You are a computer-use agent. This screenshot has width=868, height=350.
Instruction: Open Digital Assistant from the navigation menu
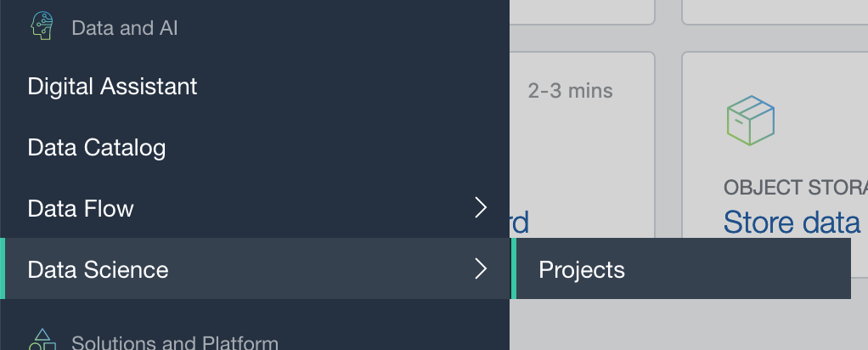pos(112,86)
